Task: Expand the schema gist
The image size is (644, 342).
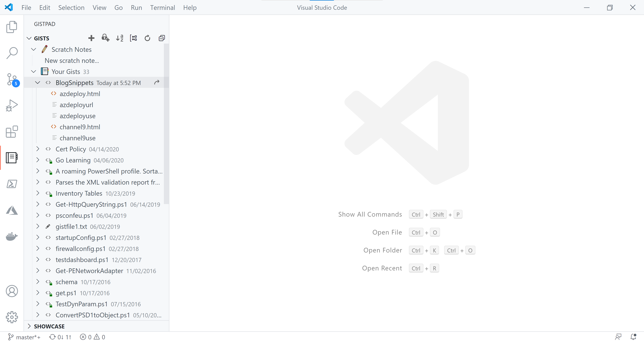Action: 38,281
